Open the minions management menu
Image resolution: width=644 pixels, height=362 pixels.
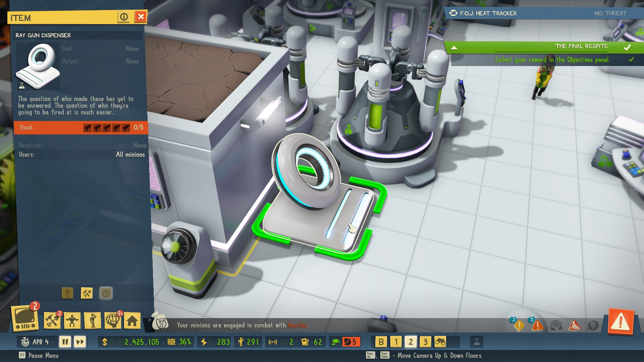(72, 321)
